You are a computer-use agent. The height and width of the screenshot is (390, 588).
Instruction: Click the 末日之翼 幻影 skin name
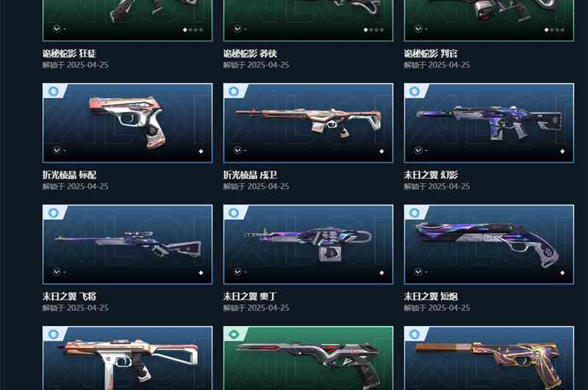coord(431,175)
